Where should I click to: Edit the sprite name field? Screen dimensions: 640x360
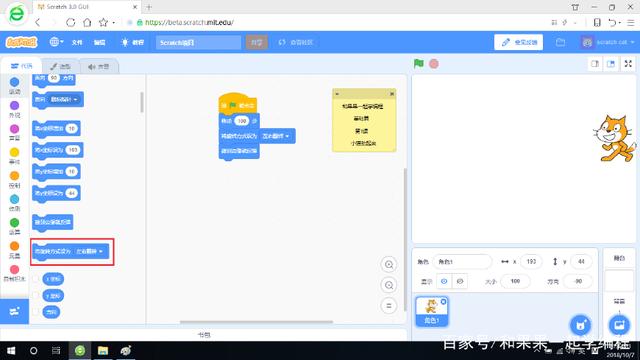click(462, 262)
